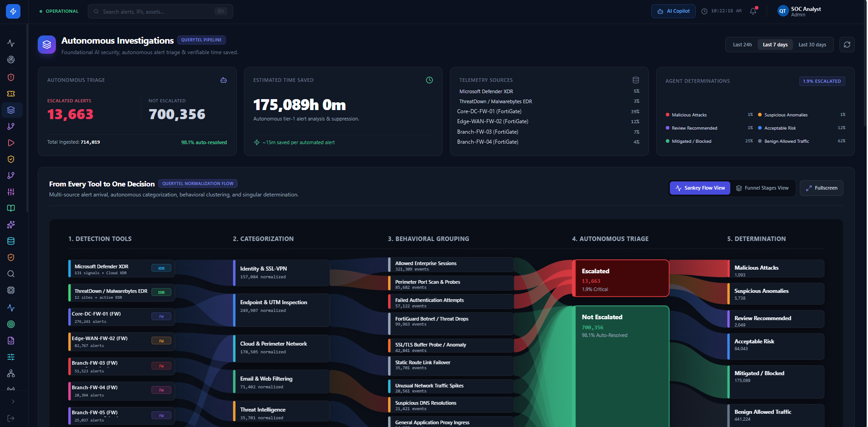Viewport: 868px width, 427px height.
Task: Open the purple code-file sidebar icon
Action: coord(11,341)
